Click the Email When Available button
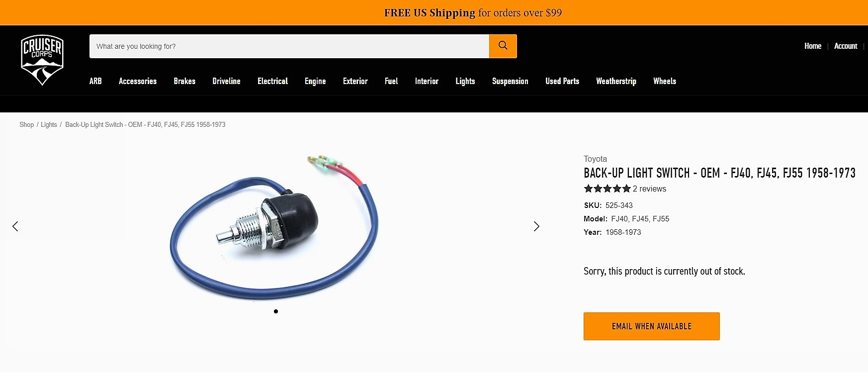This screenshot has height=388, width=868. pyautogui.click(x=652, y=326)
